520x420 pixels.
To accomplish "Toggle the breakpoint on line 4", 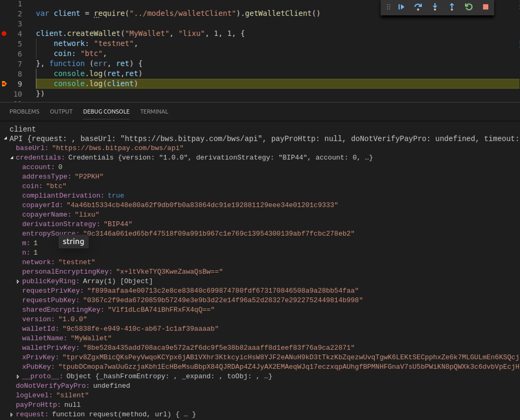I will click(4, 34).
